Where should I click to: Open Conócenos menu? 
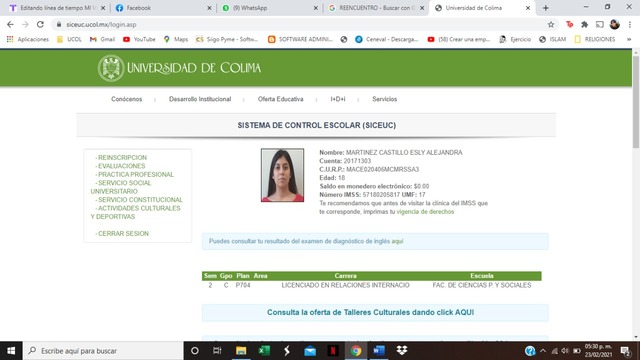(x=127, y=99)
